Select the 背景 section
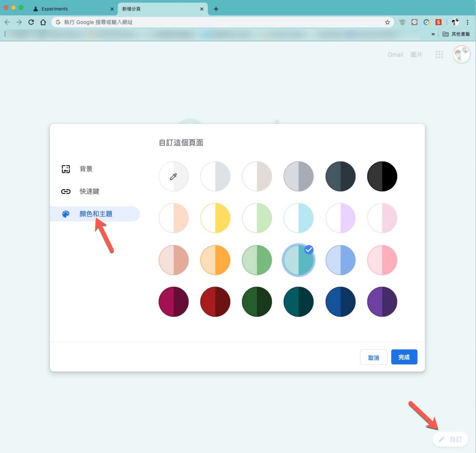The image size is (476, 453). point(95,169)
